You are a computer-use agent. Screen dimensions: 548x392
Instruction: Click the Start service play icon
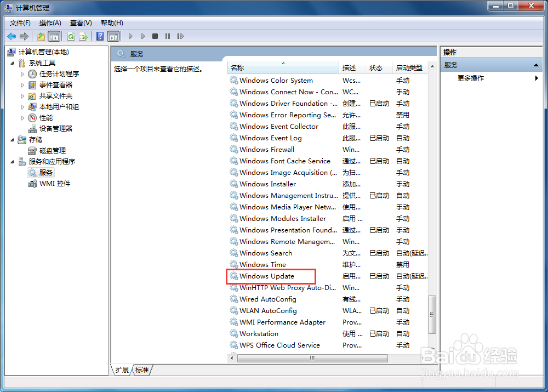point(130,36)
